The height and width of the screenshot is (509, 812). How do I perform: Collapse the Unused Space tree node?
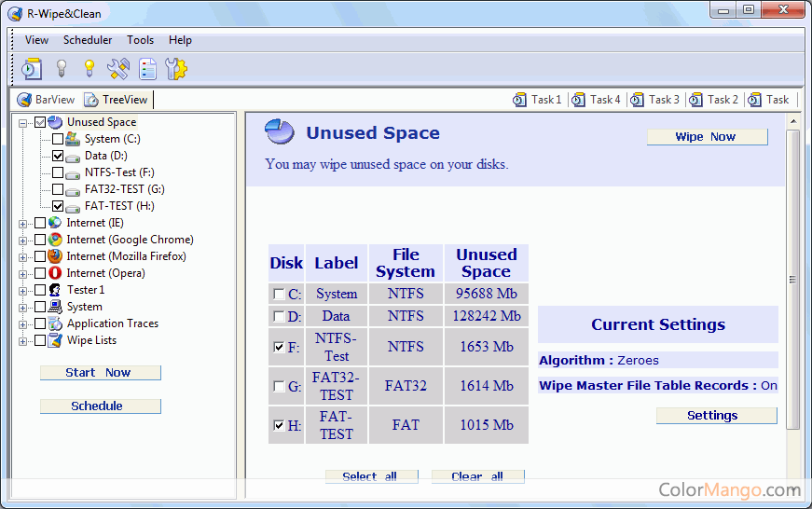pos(22,123)
